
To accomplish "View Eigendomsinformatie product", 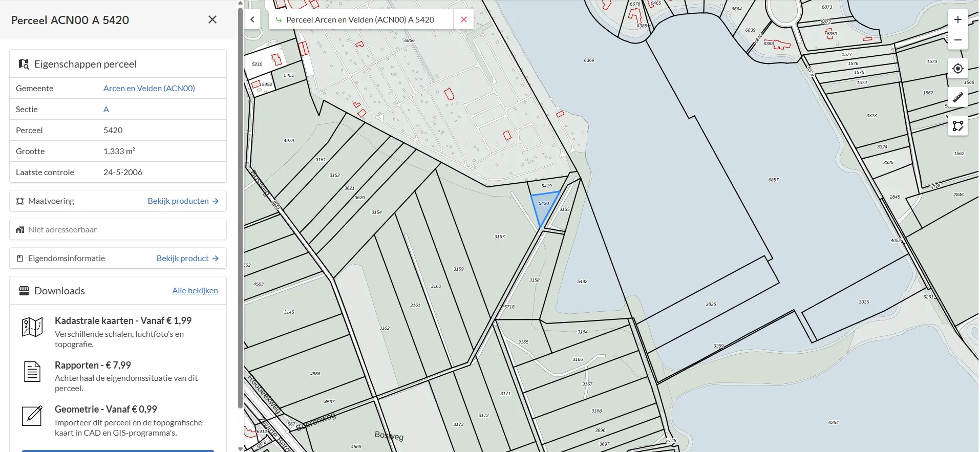I will [188, 258].
